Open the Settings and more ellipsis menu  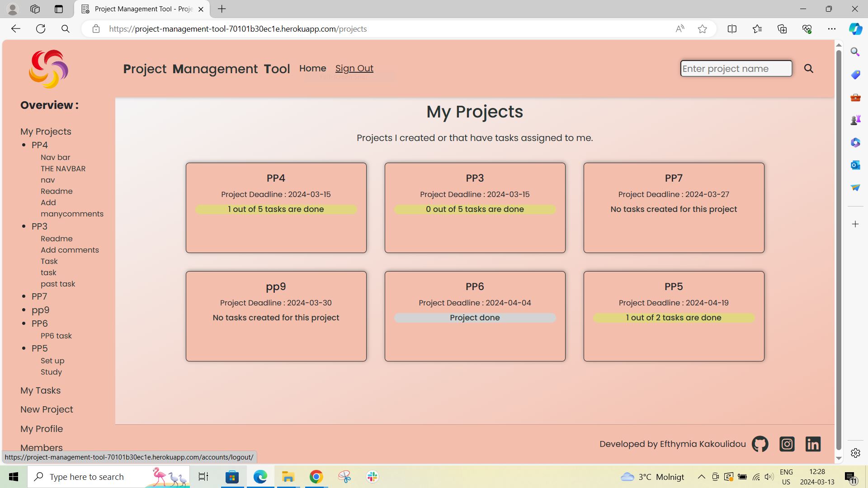pos(833,28)
